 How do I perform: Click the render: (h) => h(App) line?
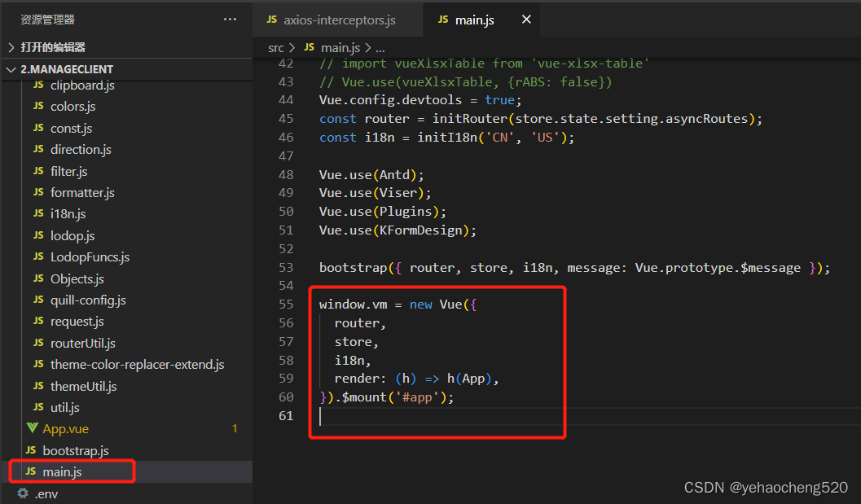(x=416, y=379)
